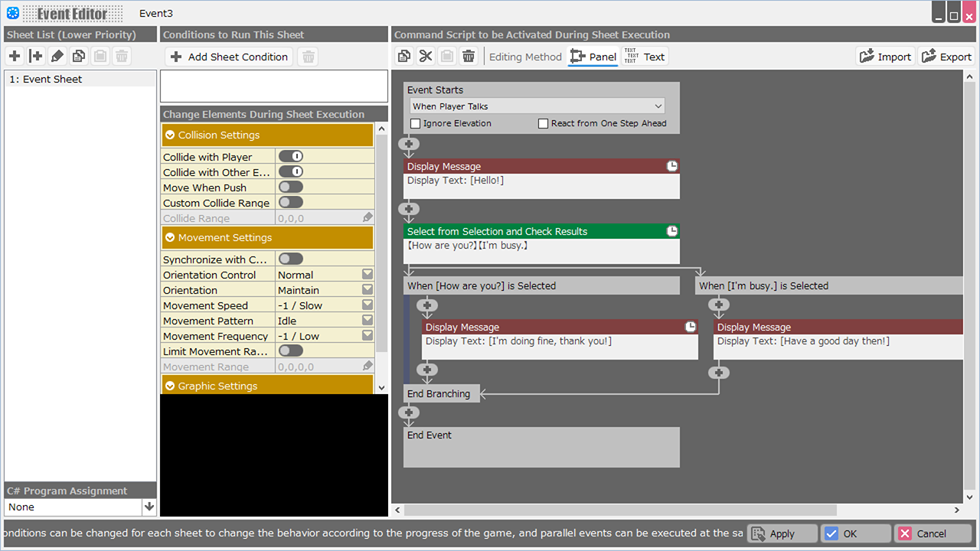The height and width of the screenshot is (551, 980).
Task: Click the rename sheet pencil icon
Action: pos(57,56)
